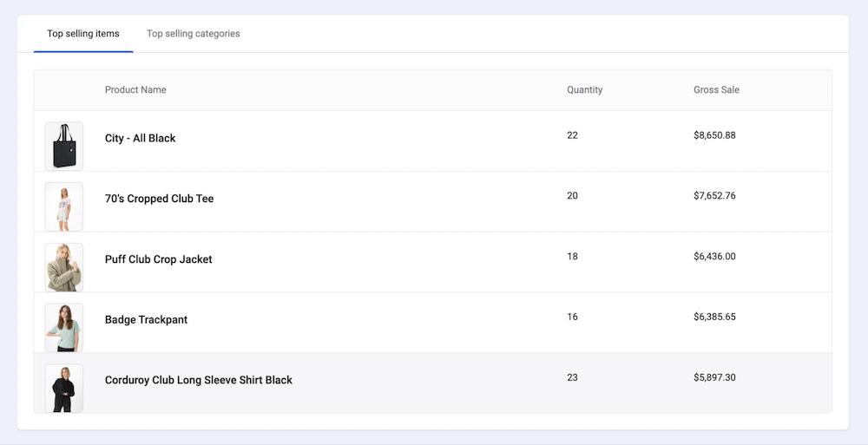This screenshot has height=445, width=868.
Task: Click the $8,650.88 gross sale value
Action: coord(714,135)
